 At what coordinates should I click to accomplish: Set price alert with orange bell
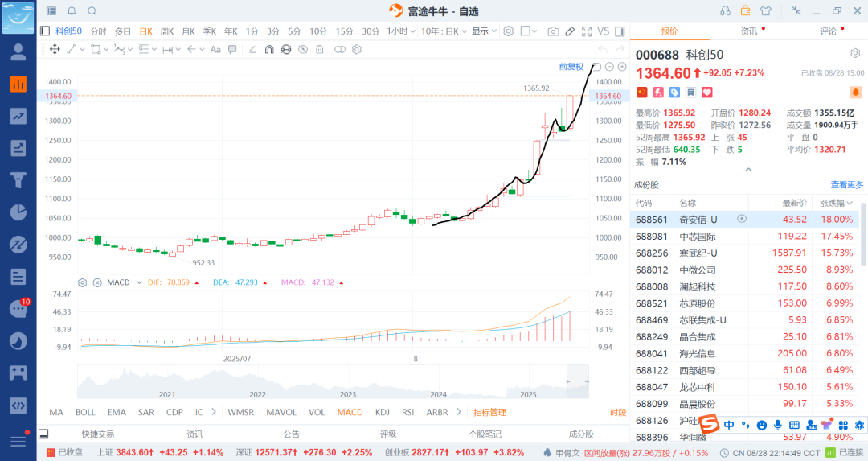856,92
